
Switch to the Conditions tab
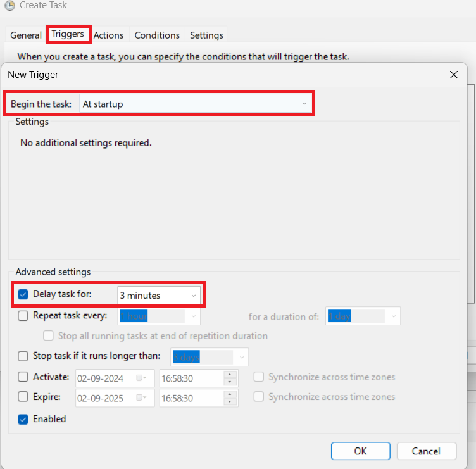pos(157,35)
